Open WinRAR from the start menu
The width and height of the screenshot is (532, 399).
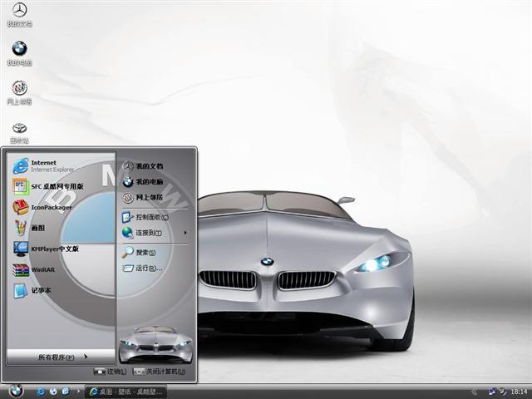[x=42, y=270]
